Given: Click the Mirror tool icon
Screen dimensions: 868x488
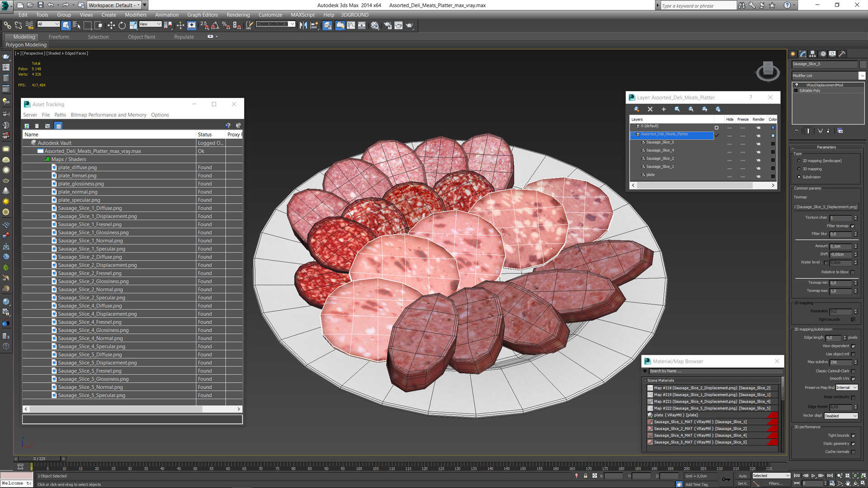Looking at the screenshot, I should tap(303, 25).
